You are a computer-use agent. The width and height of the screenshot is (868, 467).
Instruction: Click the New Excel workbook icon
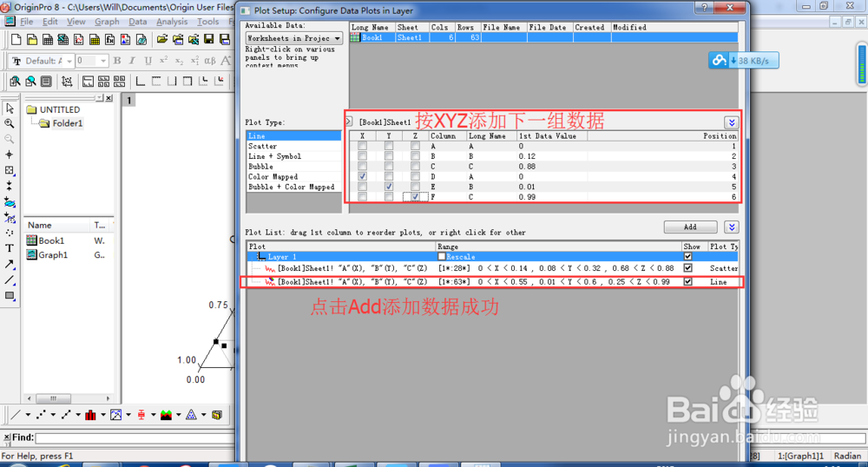(63, 39)
